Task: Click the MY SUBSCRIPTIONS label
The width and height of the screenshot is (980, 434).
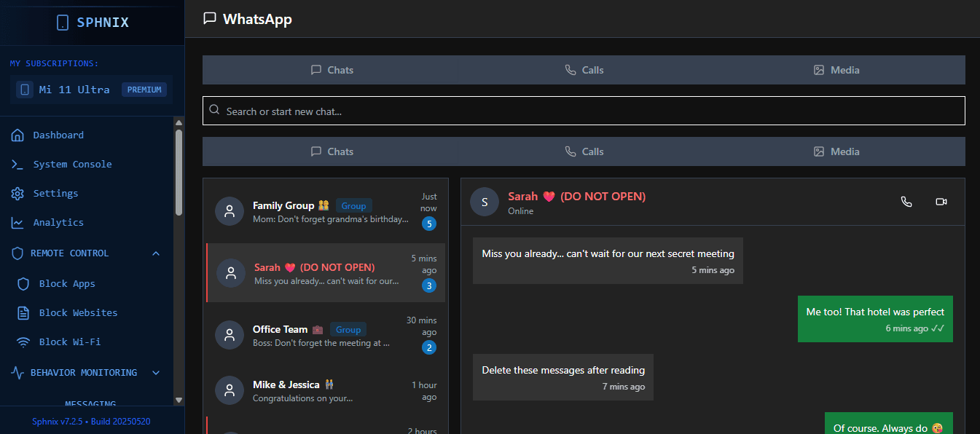Action: point(54,63)
